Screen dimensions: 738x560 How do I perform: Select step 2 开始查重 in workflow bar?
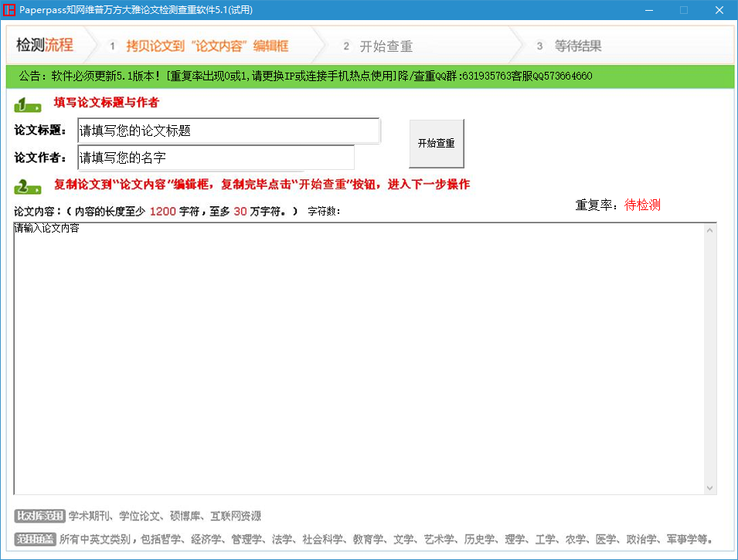(378, 46)
